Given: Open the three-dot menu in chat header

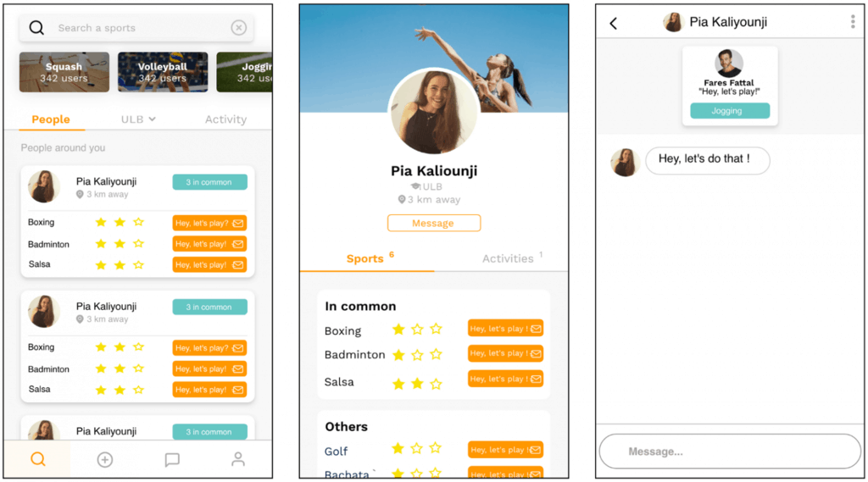Looking at the screenshot, I should pyautogui.click(x=853, y=21).
